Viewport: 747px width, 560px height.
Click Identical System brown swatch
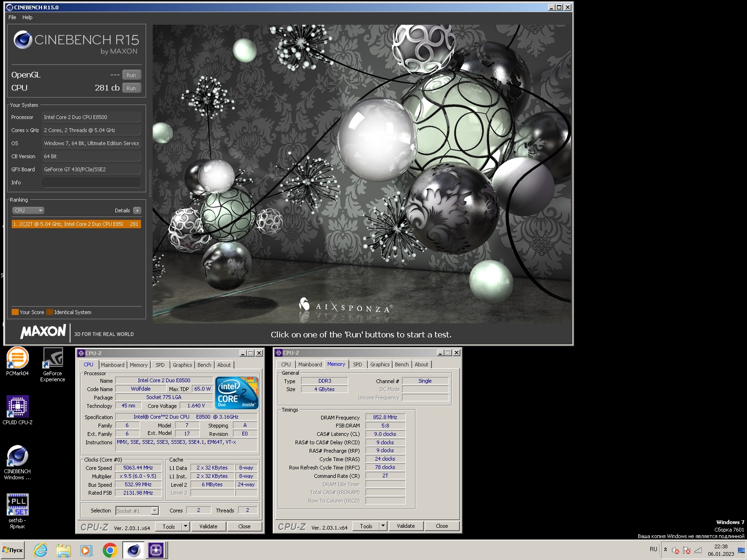(x=49, y=312)
